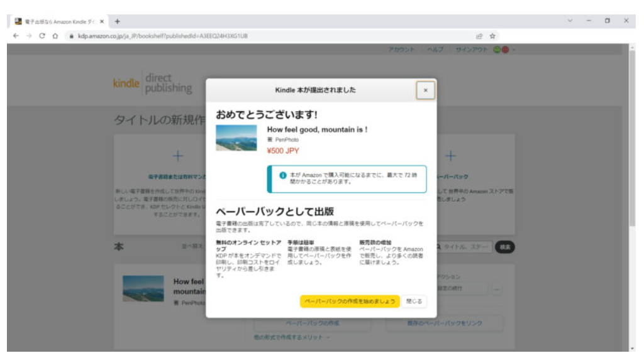Screen dimensions: 644x358
Task: Click the magnifier icon in the search field
Action: [438, 247]
